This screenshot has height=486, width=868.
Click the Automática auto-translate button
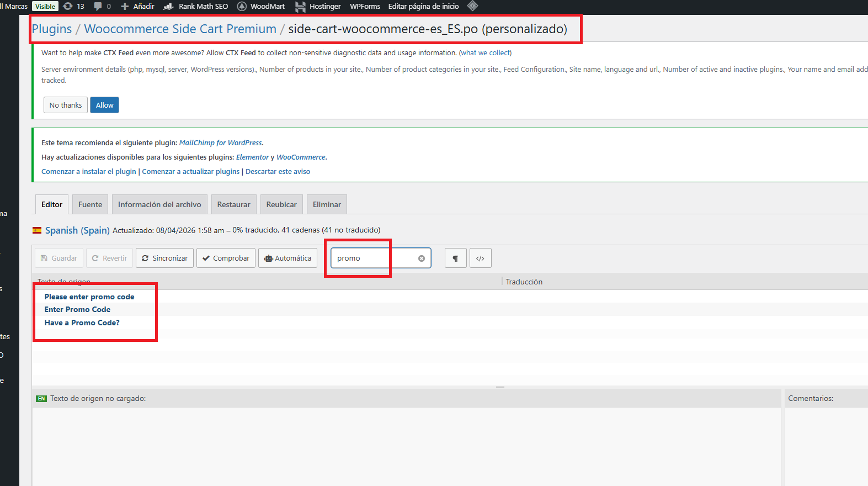(x=287, y=258)
